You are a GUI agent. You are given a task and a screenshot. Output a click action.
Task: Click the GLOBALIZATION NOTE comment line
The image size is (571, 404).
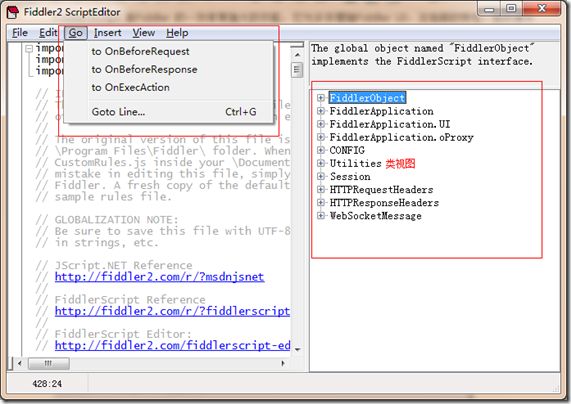(107, 220)
